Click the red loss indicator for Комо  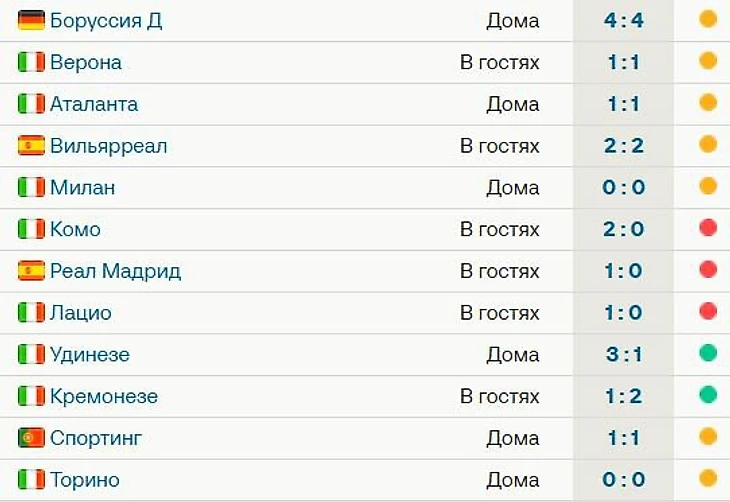[x=708, y=228]
